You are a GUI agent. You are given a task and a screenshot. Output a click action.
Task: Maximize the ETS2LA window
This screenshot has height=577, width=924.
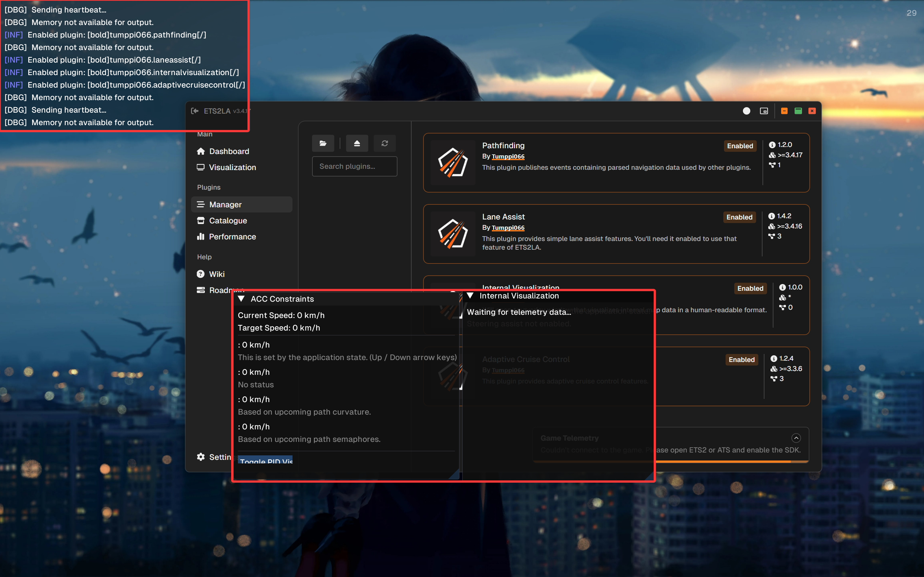click(798, 111)
